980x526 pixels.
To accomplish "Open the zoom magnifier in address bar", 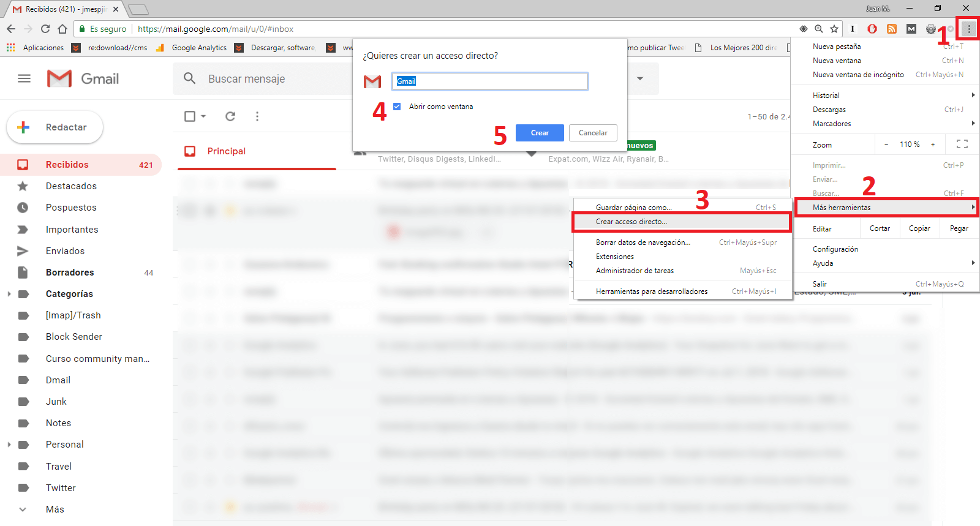I will pos(819,29).
